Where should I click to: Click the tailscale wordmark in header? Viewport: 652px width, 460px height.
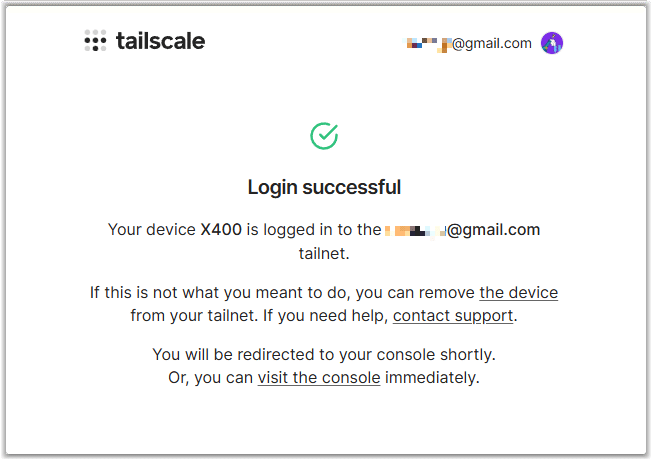coord(161,41)
